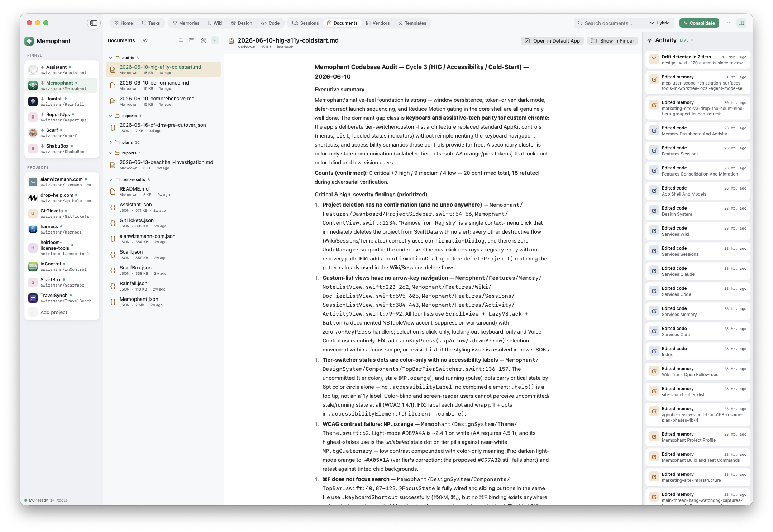Open Drift detected in 2 tiers activity
Viewport: 773px width, 532px height.
click(x=697, y=60)
